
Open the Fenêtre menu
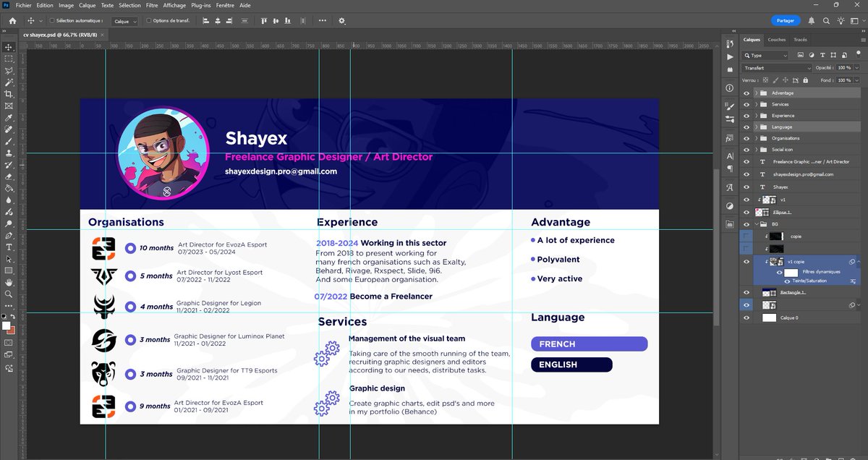pyautogui.click(x=224, y=5)
